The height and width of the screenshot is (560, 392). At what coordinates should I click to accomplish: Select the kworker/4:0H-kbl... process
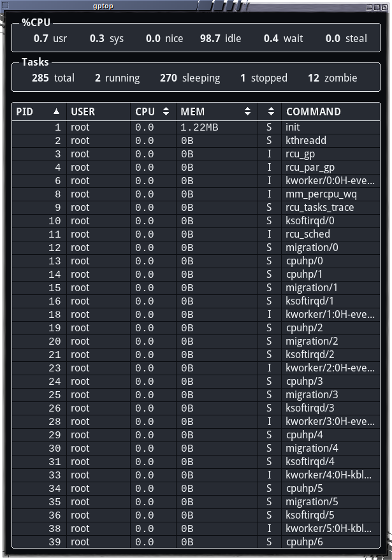tap(196, 476)
